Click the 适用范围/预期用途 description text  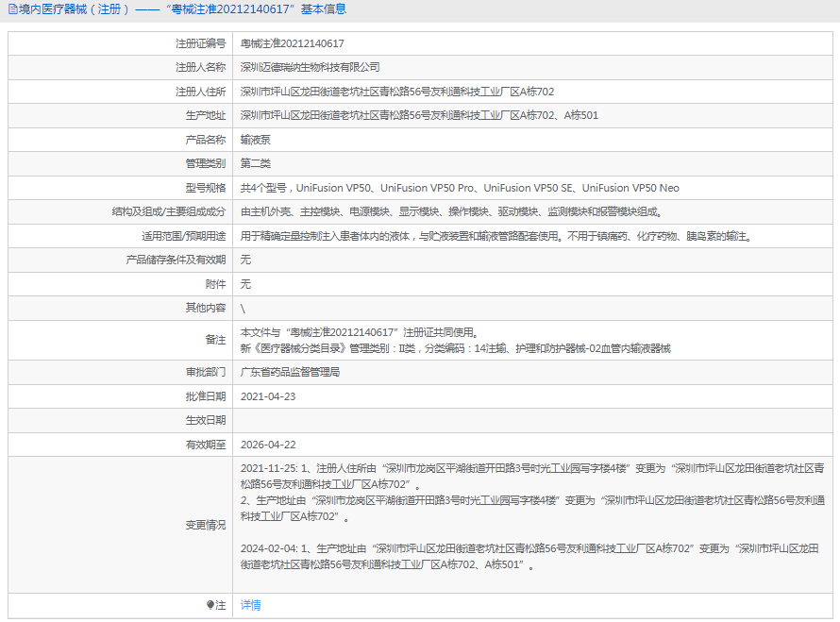pyautogui.click(x=496, y=236)
